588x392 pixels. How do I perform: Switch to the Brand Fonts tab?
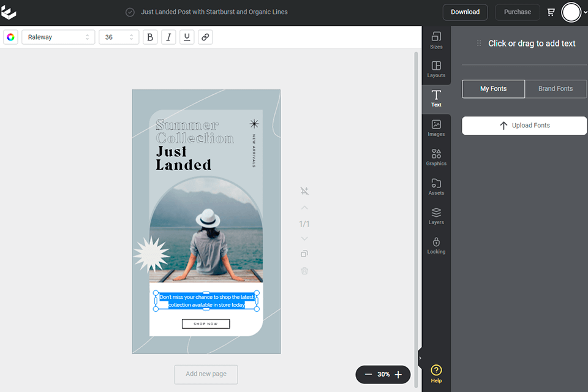pyautogui.click(x=556, y=89)
